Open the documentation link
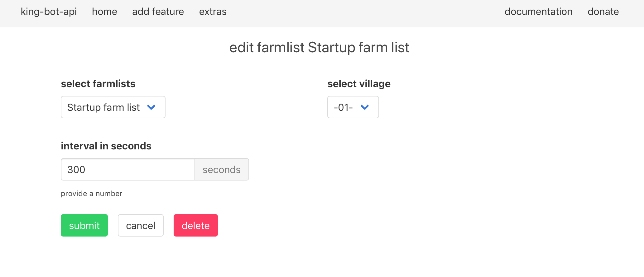 click(x=538, y=12)
